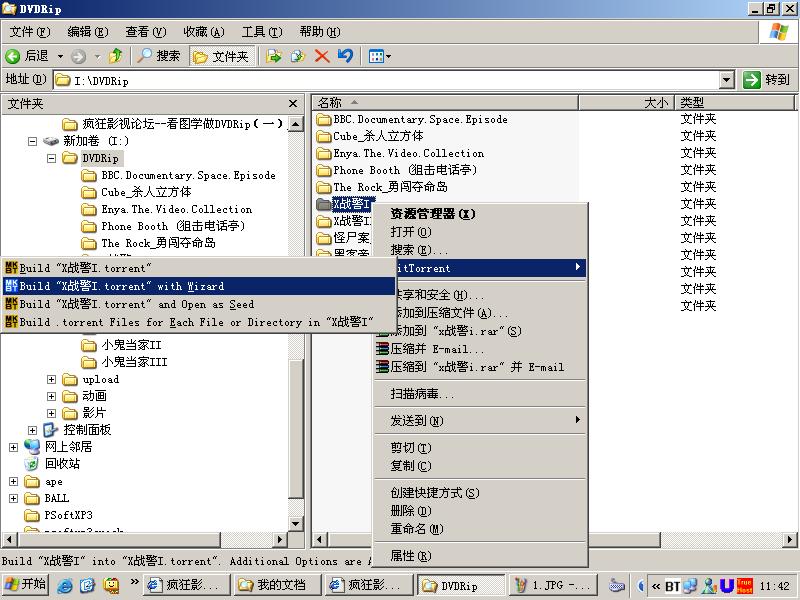800x600 pixels.
Task: Open the Views dropdown button
Action: pos(380,56)
